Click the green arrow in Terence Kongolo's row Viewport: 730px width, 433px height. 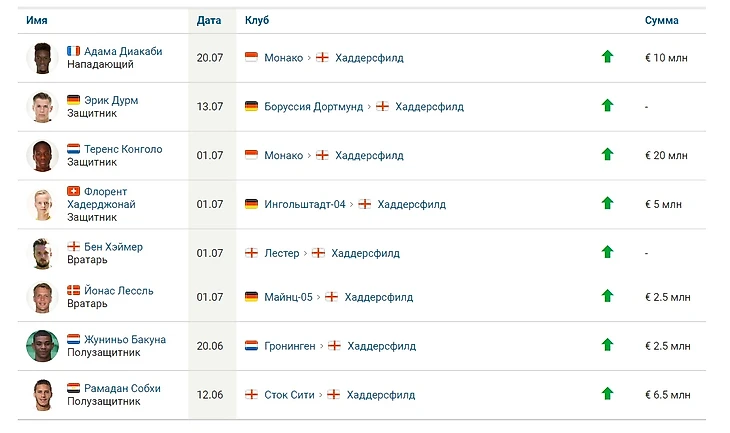click(607, 155)
